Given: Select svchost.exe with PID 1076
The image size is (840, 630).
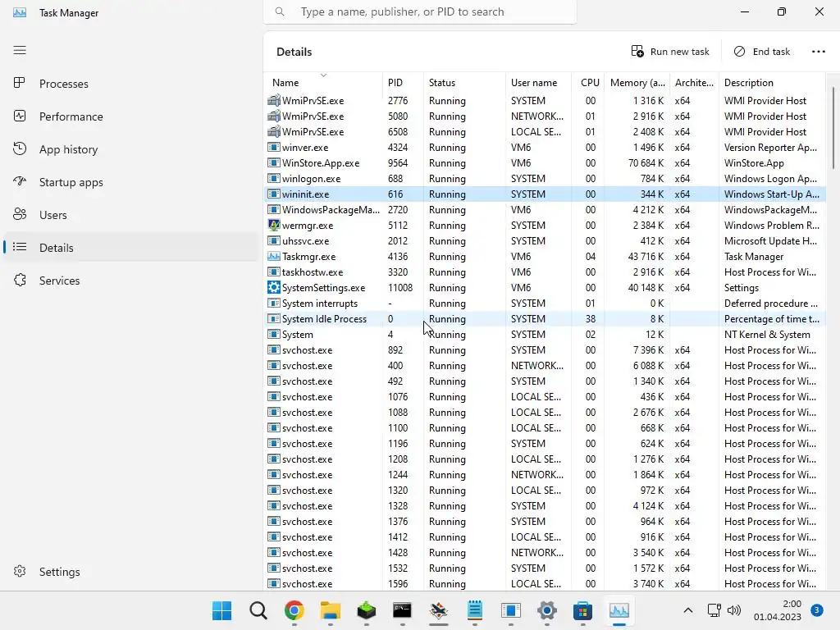Looking at the screenshot, I should (x=546, y=396).
